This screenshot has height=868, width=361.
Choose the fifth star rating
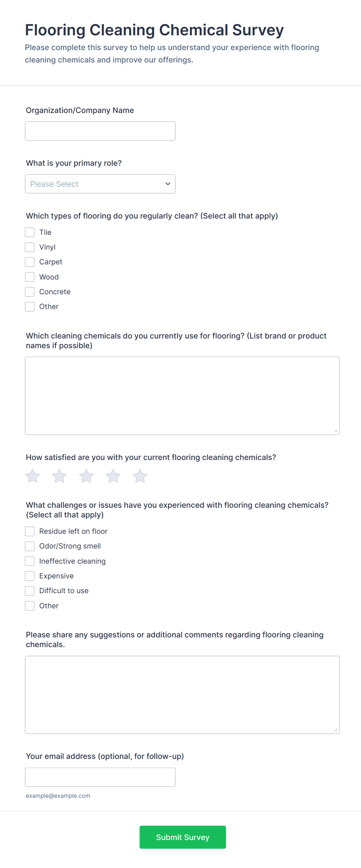[x=140, y=476]
